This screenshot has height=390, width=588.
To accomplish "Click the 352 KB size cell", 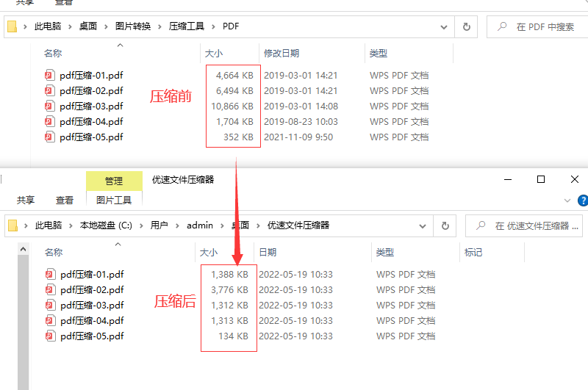I will click(238, 137).
